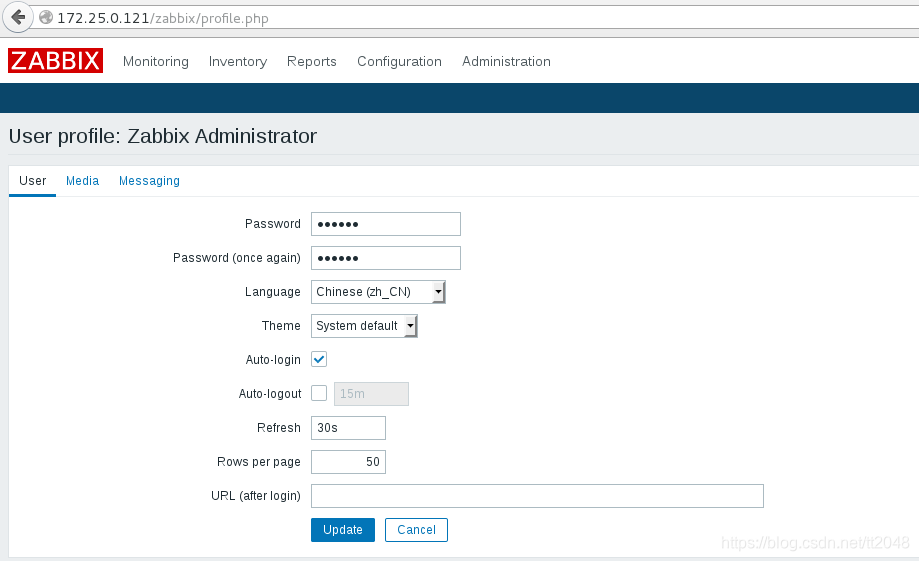Click the Auto-login label
Viewport: 919px width, 561px height.
[273, 360]
